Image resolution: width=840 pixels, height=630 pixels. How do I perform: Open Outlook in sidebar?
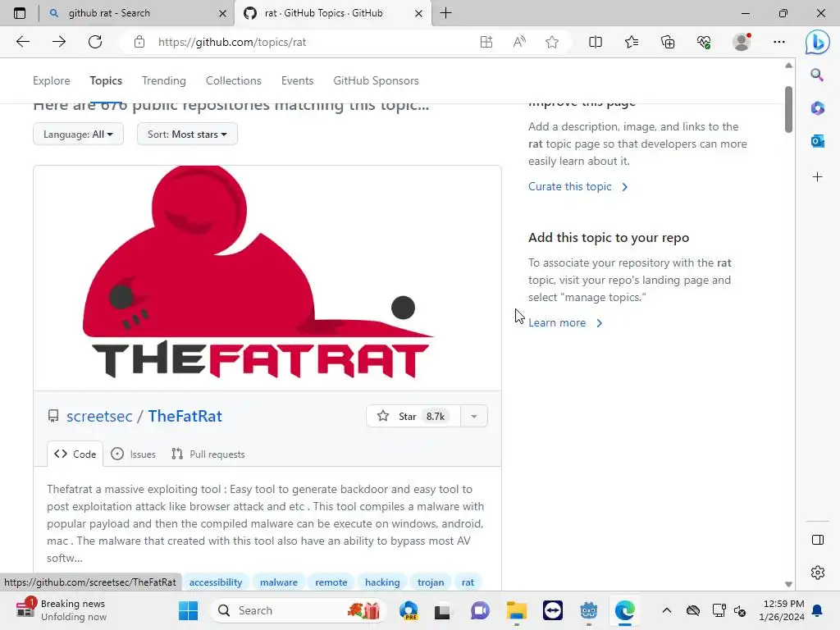point(817,141)
